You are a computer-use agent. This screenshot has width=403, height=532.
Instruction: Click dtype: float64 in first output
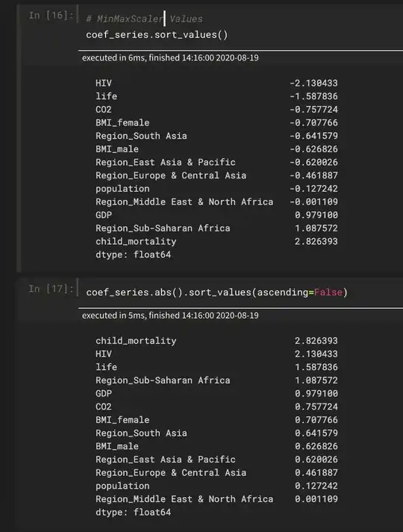(x=134, y=254)
